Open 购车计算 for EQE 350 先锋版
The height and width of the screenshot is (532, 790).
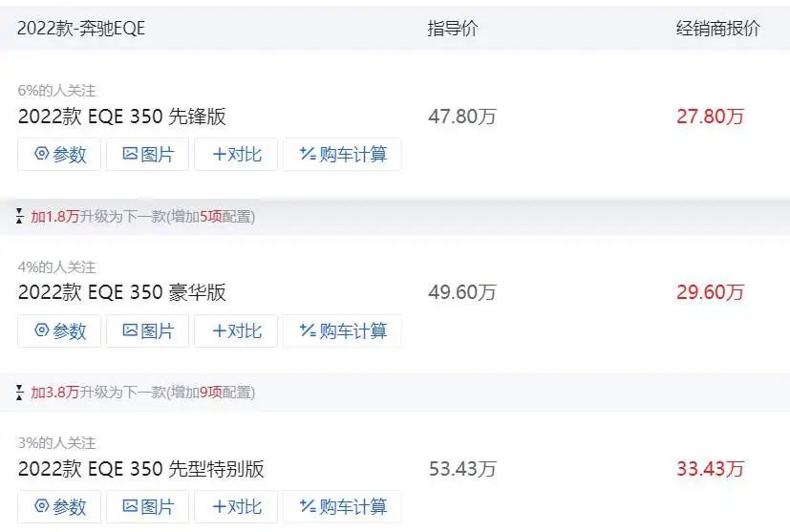(x=342, y=154)
